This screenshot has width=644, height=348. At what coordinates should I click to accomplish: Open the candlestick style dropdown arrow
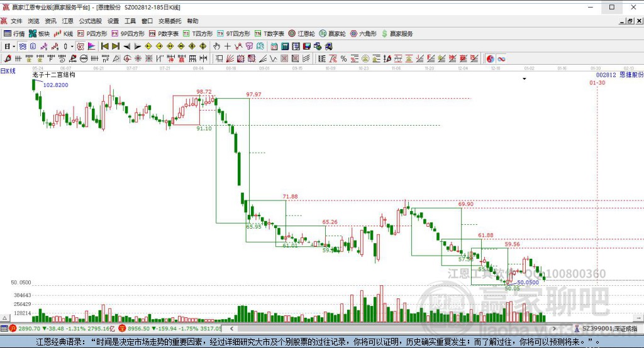(x=72, y=46)
